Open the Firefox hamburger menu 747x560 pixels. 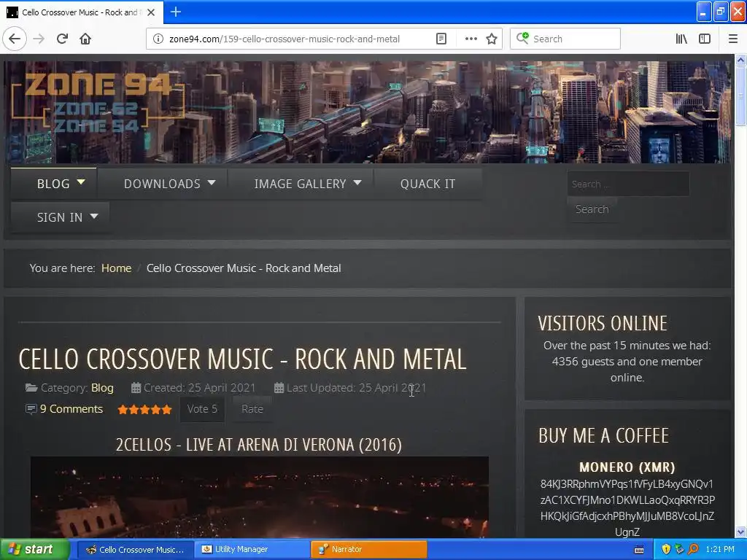click(x=732, y=39)
